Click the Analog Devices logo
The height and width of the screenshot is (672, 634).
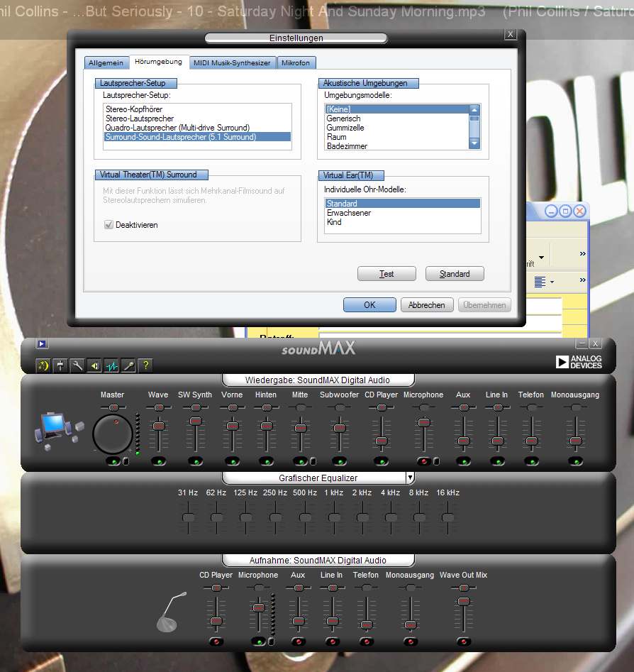pyautogui.click(x=579, y=362)
